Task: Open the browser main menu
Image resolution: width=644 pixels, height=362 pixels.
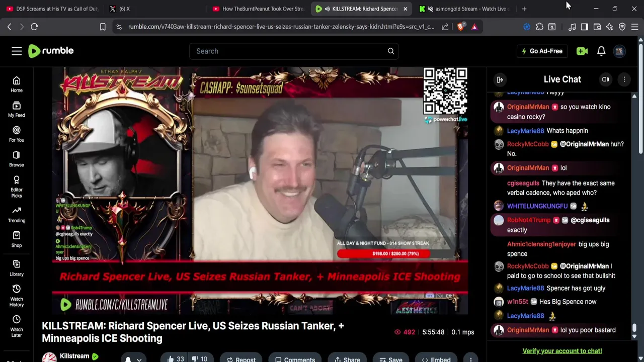Action: click(x=634, y=27)
